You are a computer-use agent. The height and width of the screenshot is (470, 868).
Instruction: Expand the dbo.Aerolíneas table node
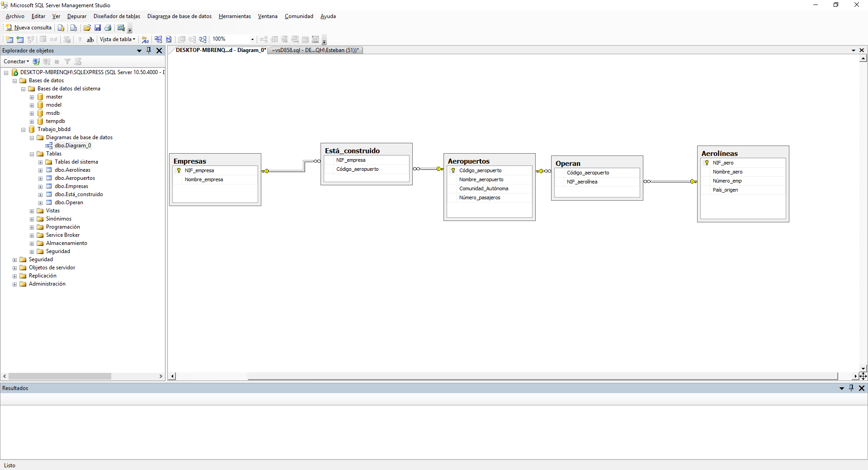(x=40, y=170)
